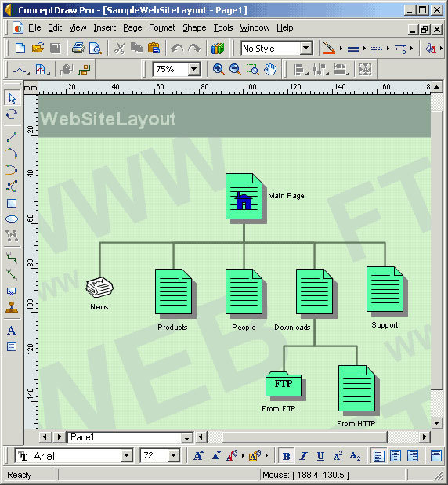
Task: Click the Main Page shape on canvas
Action: click(x=244, y=197)
